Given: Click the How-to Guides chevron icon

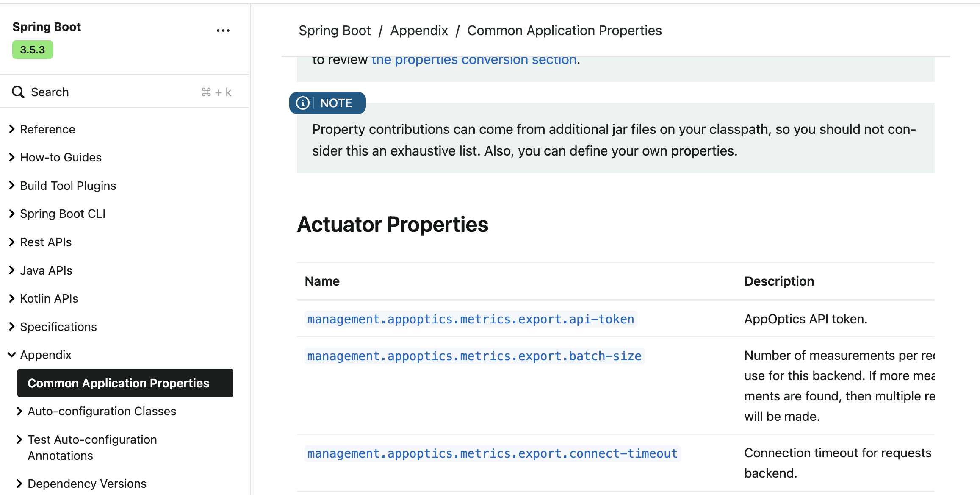Looking at the screenshot, I should pyautogui.click(x=11, y=157).
